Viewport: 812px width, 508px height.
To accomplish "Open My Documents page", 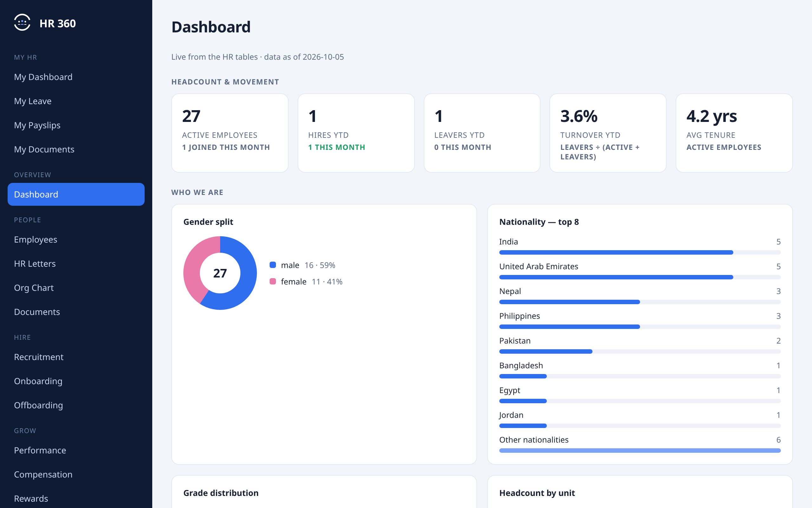I will pos(76,150).
